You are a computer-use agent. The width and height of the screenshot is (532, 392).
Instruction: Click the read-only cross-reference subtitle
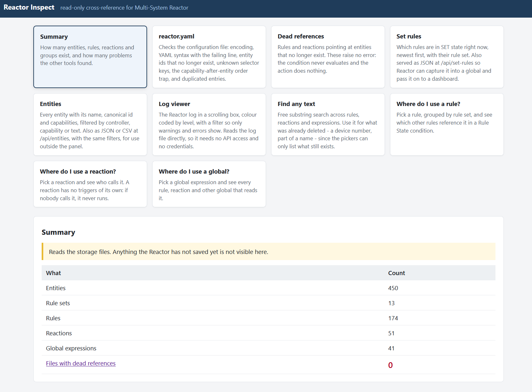[x=124, y=8]
